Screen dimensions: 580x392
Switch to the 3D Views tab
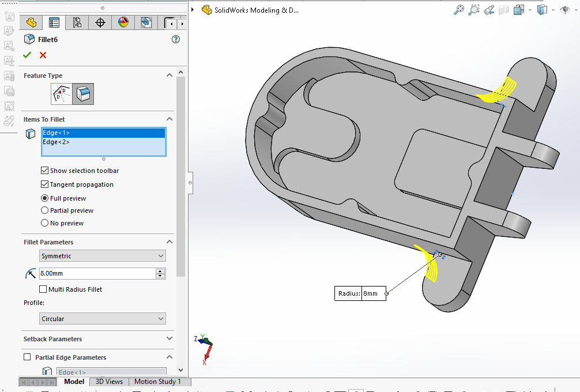[x=109, y=382]
